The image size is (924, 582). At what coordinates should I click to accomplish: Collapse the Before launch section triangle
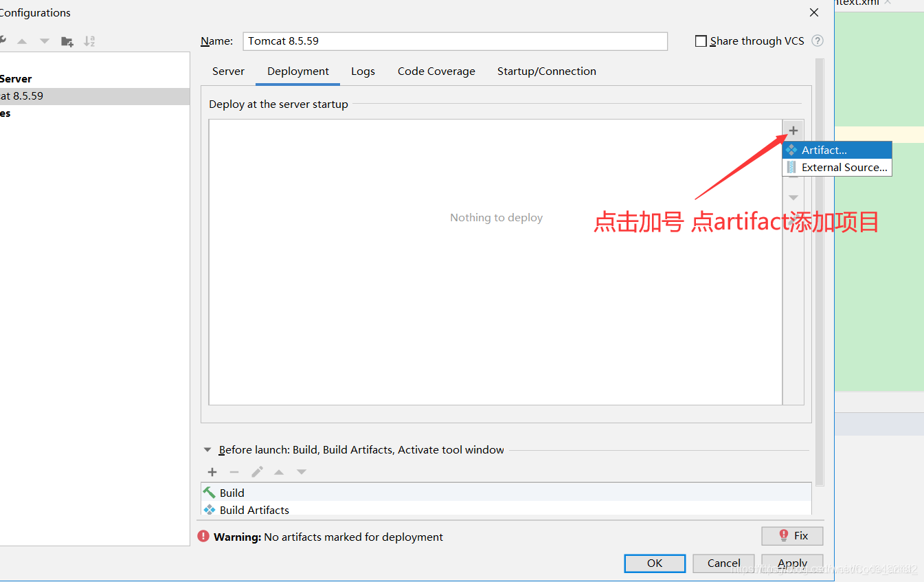coord(207,450)
